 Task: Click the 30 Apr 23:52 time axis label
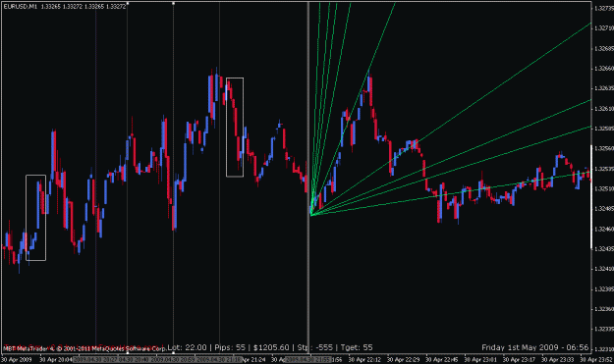pos(596,359)
